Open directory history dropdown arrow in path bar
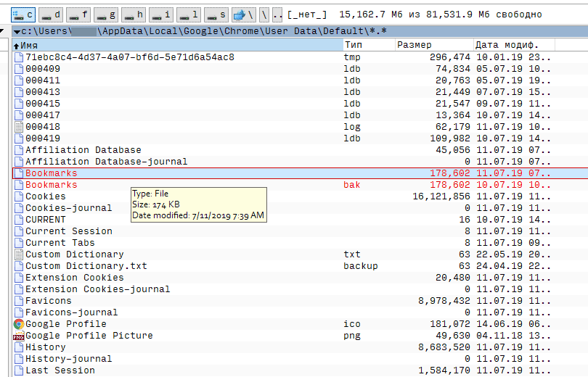Image resolution: width=588 pixels, height=377 pixels. pos(17,31)
